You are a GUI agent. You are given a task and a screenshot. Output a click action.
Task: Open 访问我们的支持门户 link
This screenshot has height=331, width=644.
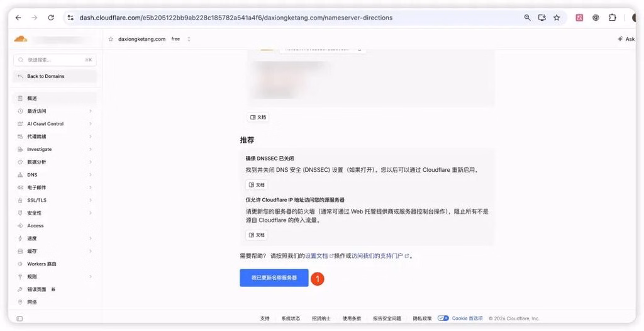coord(380,255)
